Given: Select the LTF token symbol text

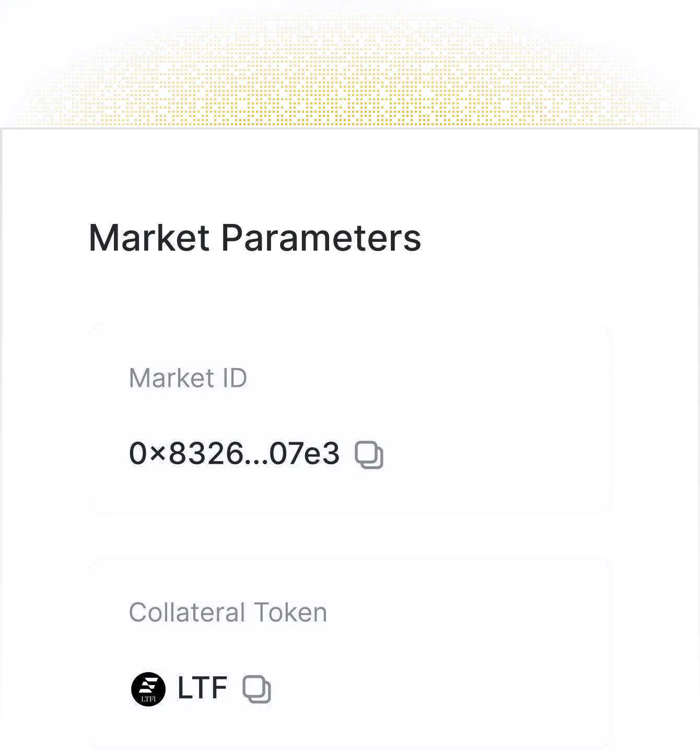Looking at the screenshot, I should point(202,688).
